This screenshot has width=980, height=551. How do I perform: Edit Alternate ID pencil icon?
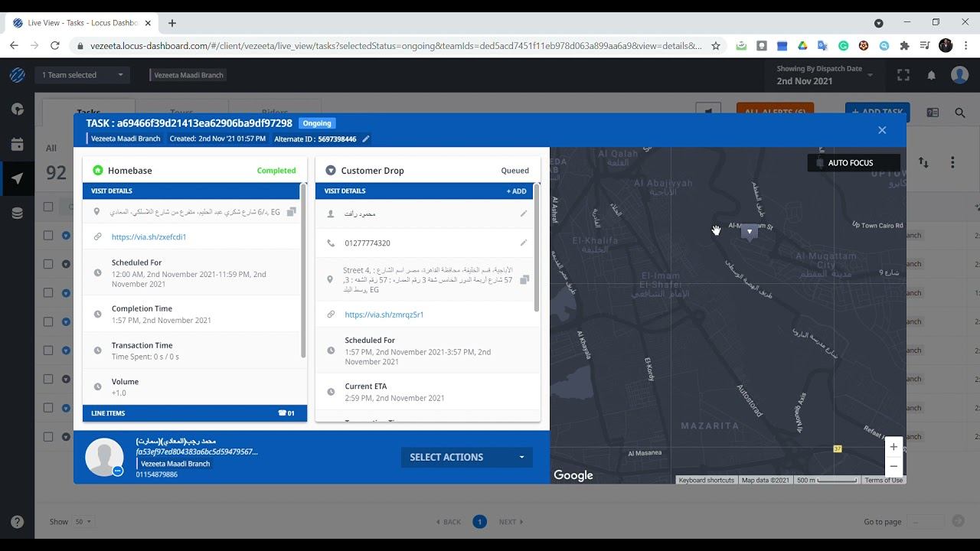pyautogui.click(x=366, y=139)
